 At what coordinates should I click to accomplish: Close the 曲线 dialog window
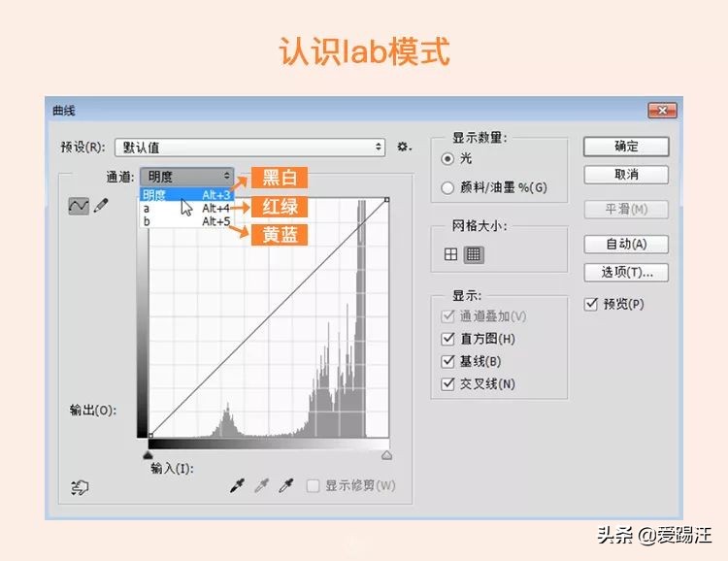[663, 111]
